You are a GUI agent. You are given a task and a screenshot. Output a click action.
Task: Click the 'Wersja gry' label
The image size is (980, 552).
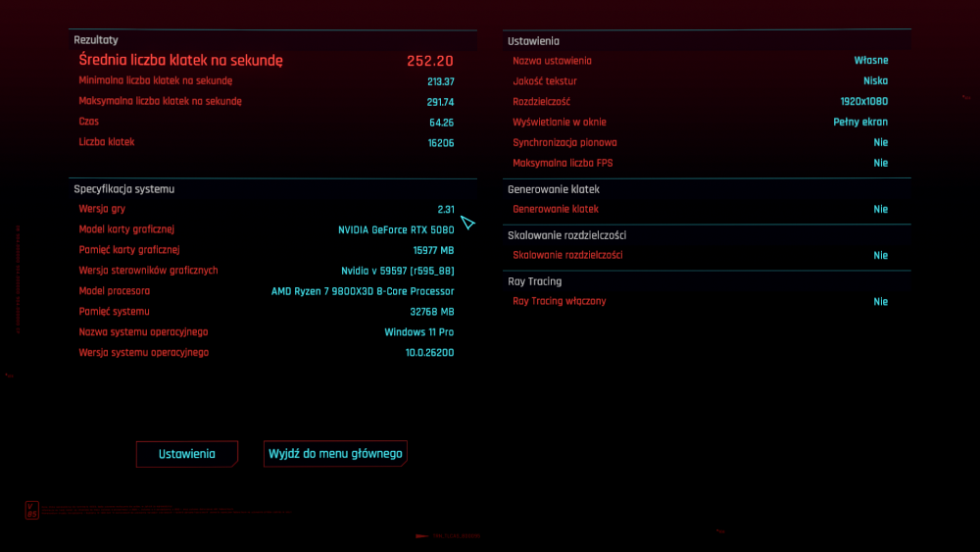pos(102,210)
